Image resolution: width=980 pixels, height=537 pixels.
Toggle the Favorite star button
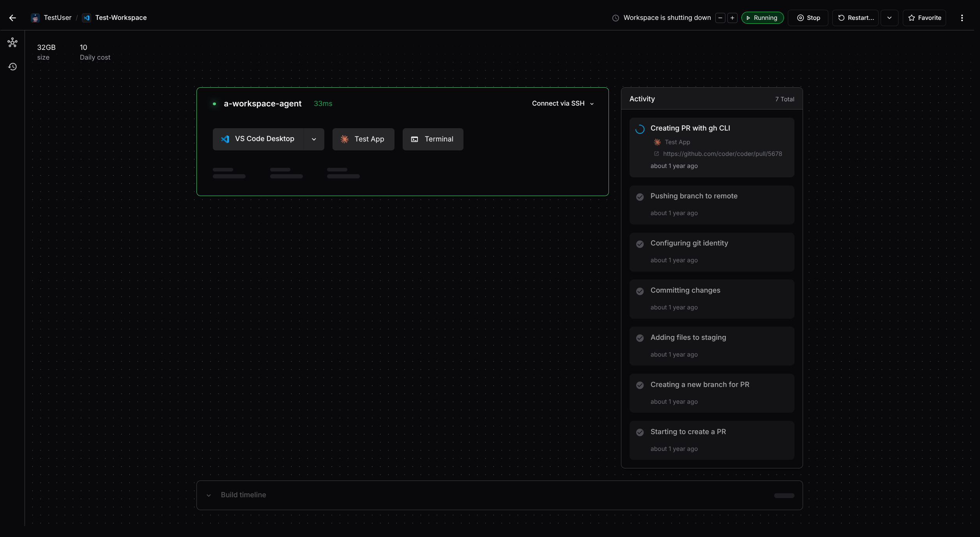924,18
